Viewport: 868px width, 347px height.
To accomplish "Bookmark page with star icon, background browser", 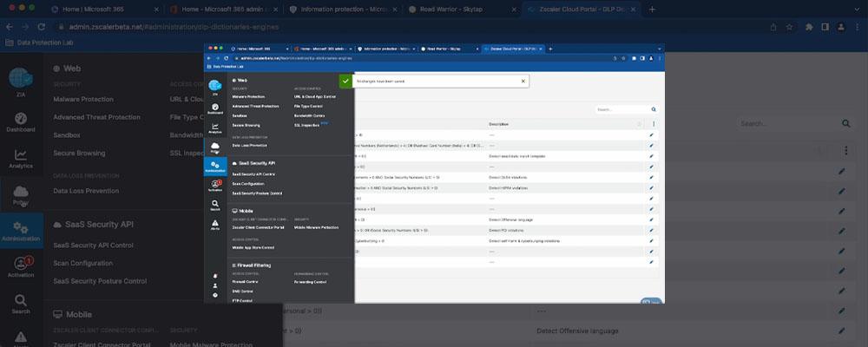I will pyautogui.click(x=789, y=27).
